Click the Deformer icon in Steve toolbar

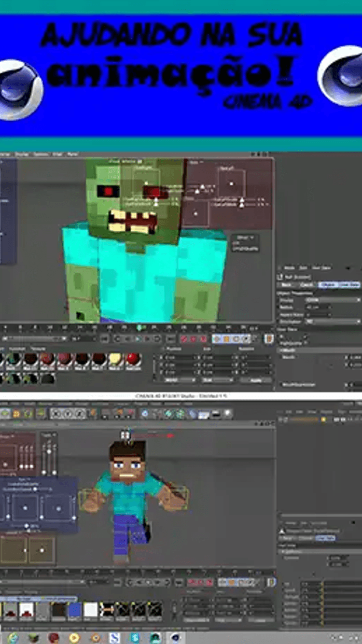(193, 414)
